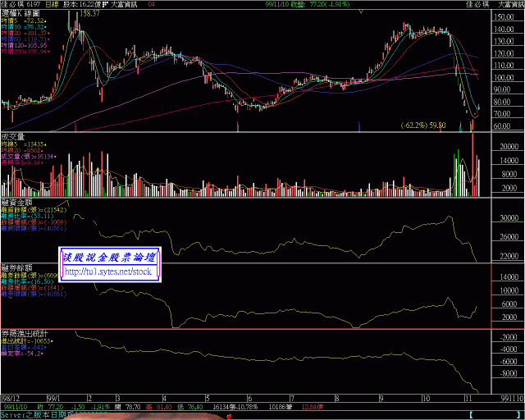Click the 均線20 =9502 volume average

pos(22,150)
